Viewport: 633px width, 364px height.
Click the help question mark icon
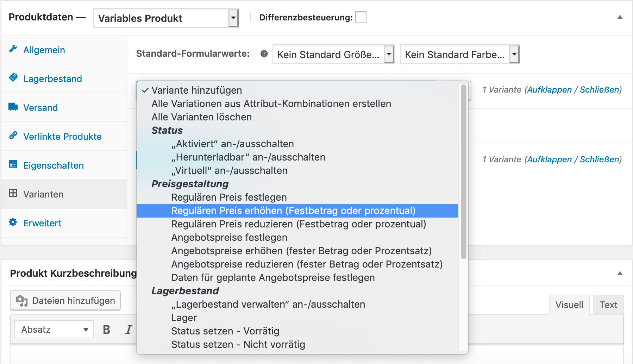264,54
